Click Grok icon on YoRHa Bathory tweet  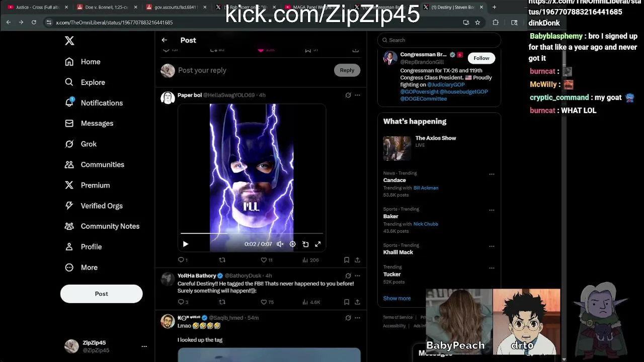(348, 276)
